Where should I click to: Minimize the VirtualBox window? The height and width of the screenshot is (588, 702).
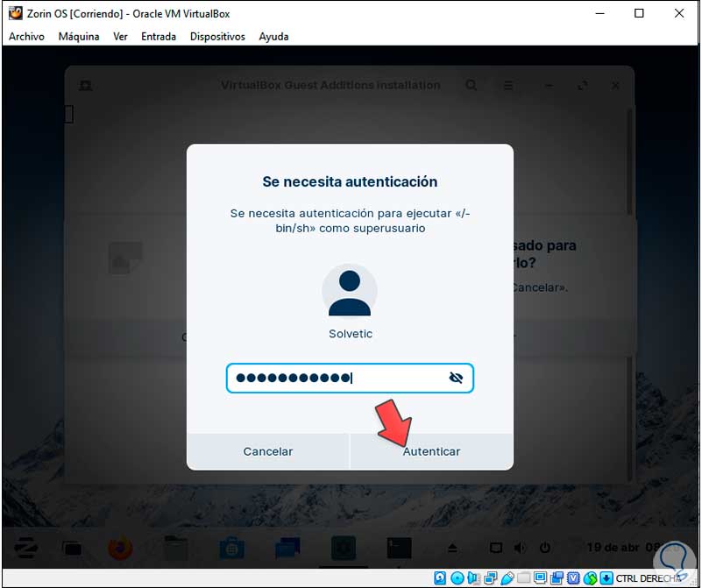click(x=600, y=13)
